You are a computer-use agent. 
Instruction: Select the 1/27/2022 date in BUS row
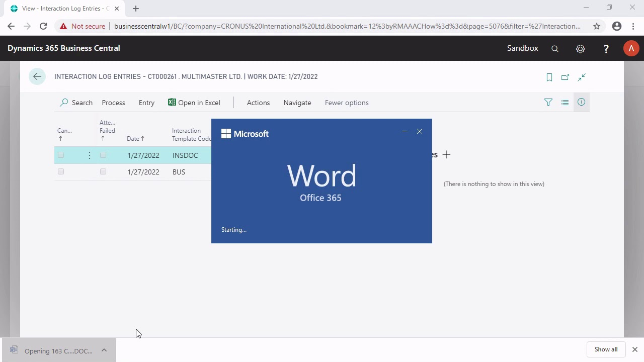coord(143,172)
